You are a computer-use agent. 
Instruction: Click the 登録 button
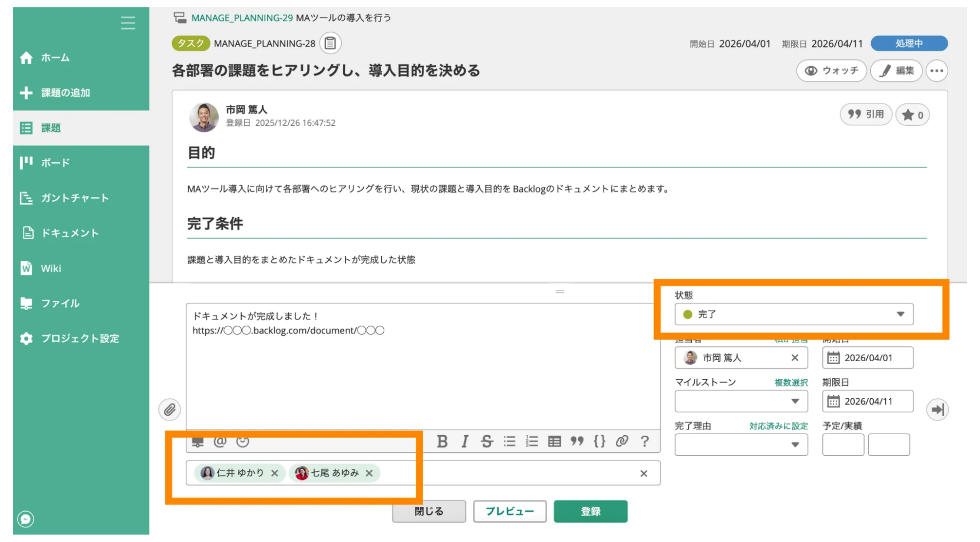tap(591, 512)
